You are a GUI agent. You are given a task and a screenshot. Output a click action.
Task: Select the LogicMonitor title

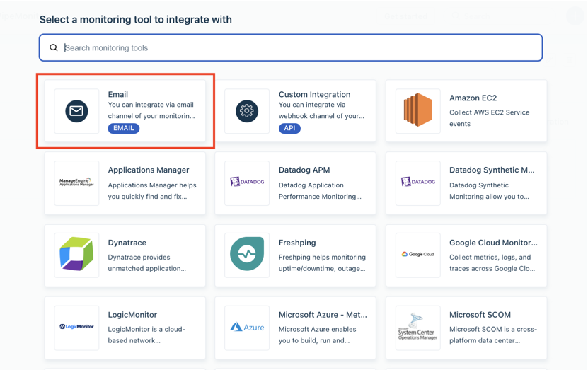pyautogui.click(x=132, y=315)
